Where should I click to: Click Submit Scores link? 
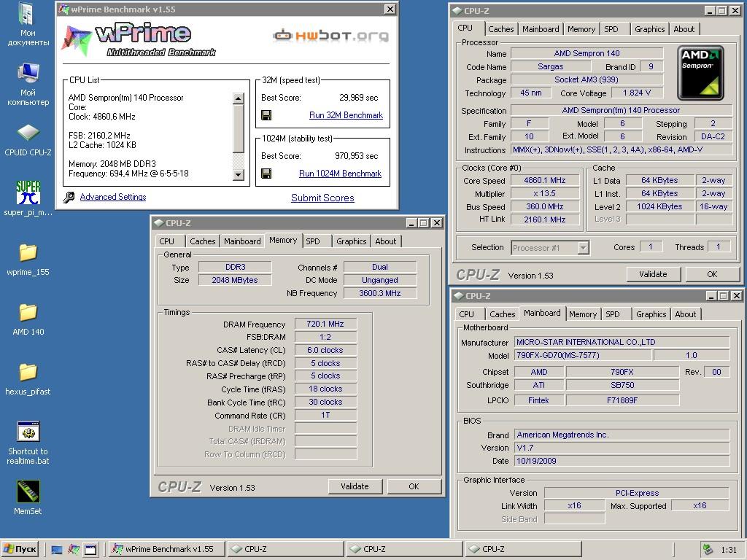coord(322,198)
